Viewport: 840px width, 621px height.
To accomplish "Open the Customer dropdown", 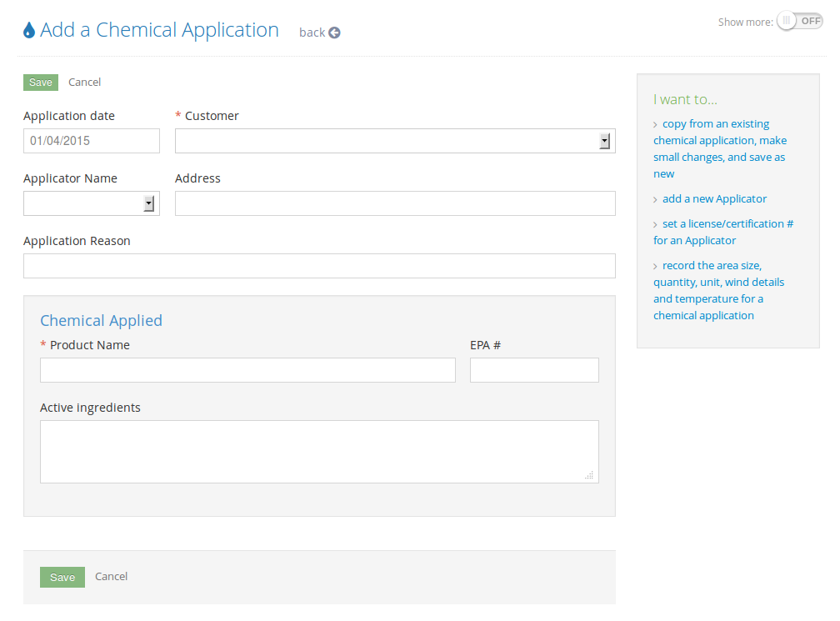I will tap(395, 141).
